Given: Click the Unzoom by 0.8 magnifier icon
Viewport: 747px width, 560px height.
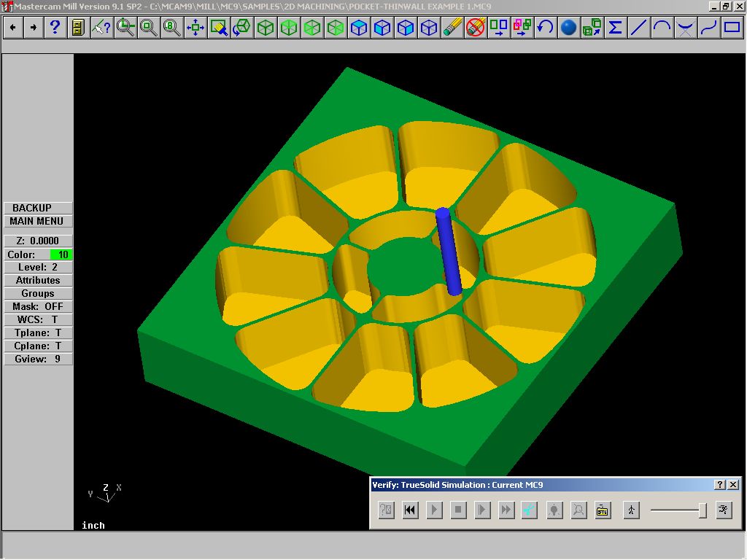Looking at the screenshot, I should [x=171, y=28].
